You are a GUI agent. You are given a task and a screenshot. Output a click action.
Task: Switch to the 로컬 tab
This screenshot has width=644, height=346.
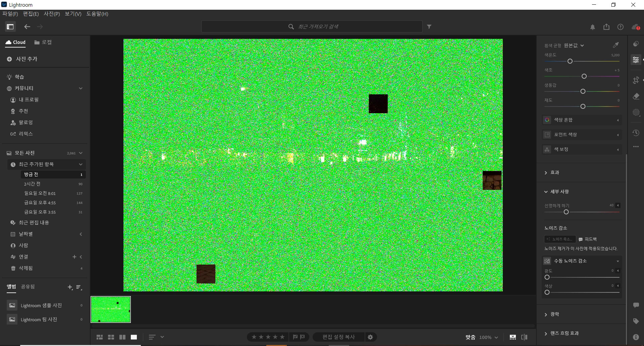coord(43,43)
